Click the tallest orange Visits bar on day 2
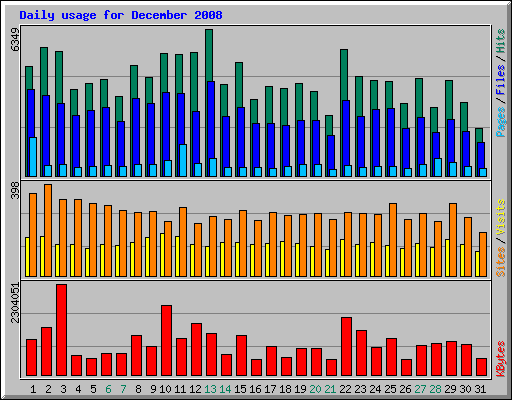This screenshot has height=400, width=512. click(x=48, y=230)
